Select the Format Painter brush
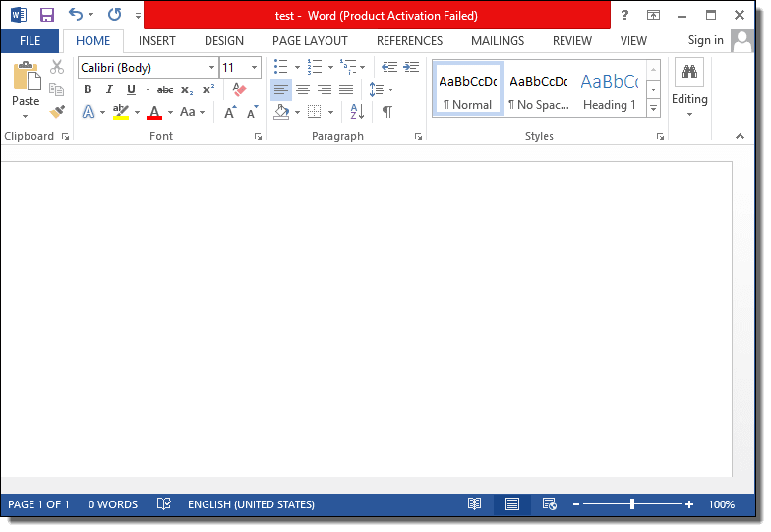The width and height of the screenshot is (771, 532). [57, 112]
